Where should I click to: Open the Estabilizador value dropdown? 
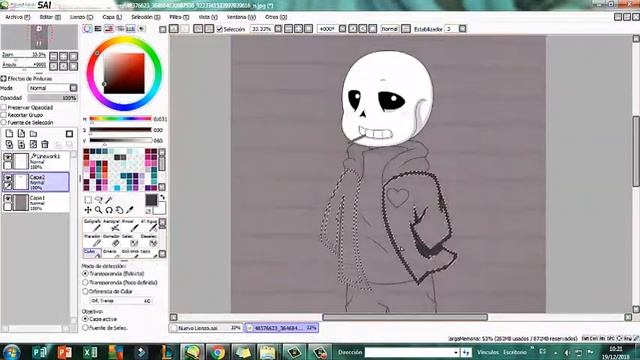tap(462, 29)
